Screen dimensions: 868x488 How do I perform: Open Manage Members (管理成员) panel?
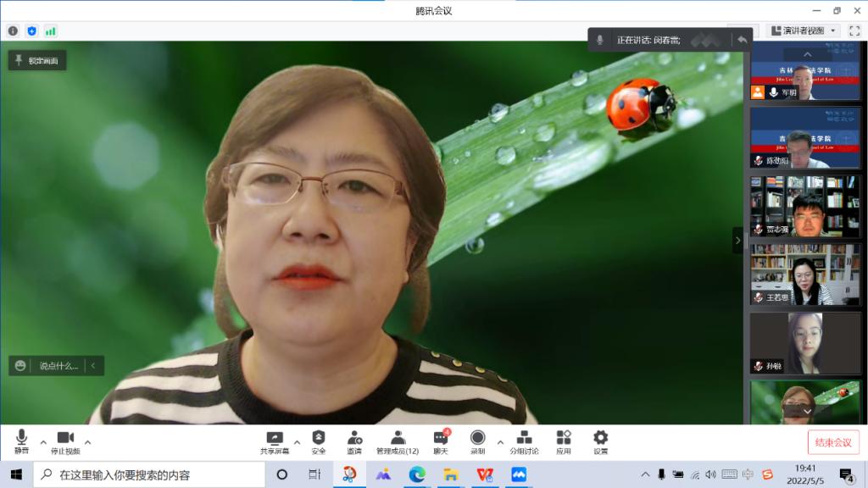coord(398,439)
